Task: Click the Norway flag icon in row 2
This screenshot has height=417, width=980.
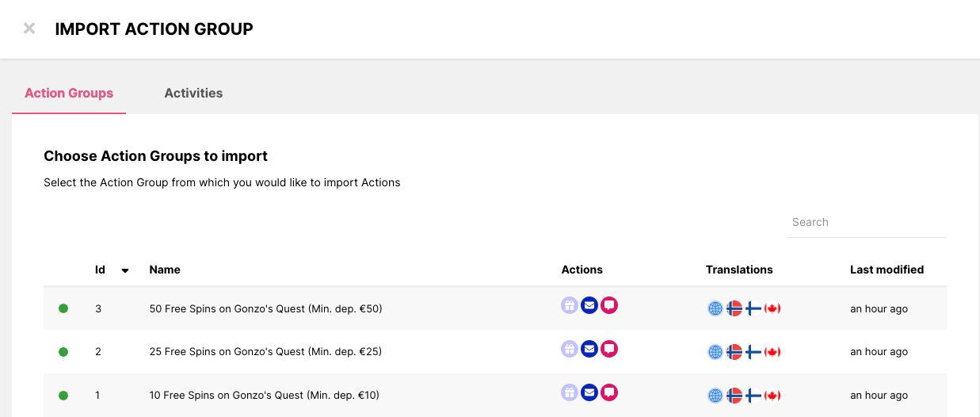Action: [x=734, y=351]
